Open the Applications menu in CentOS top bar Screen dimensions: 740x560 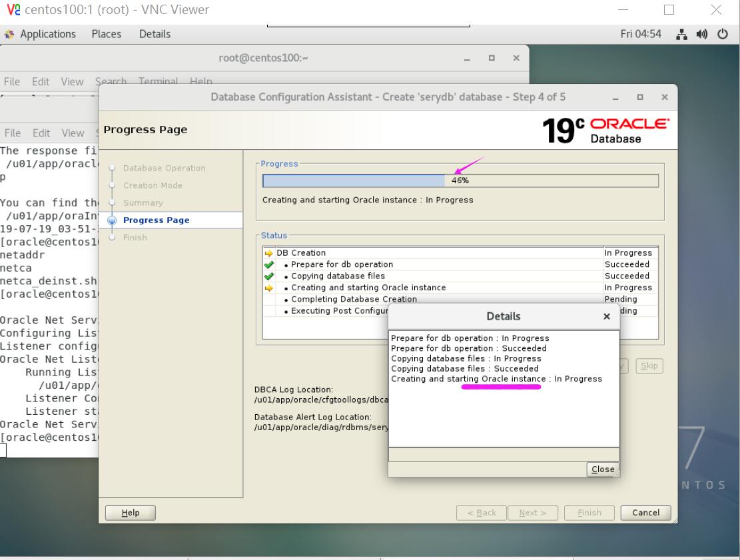[x=48, y=34]
